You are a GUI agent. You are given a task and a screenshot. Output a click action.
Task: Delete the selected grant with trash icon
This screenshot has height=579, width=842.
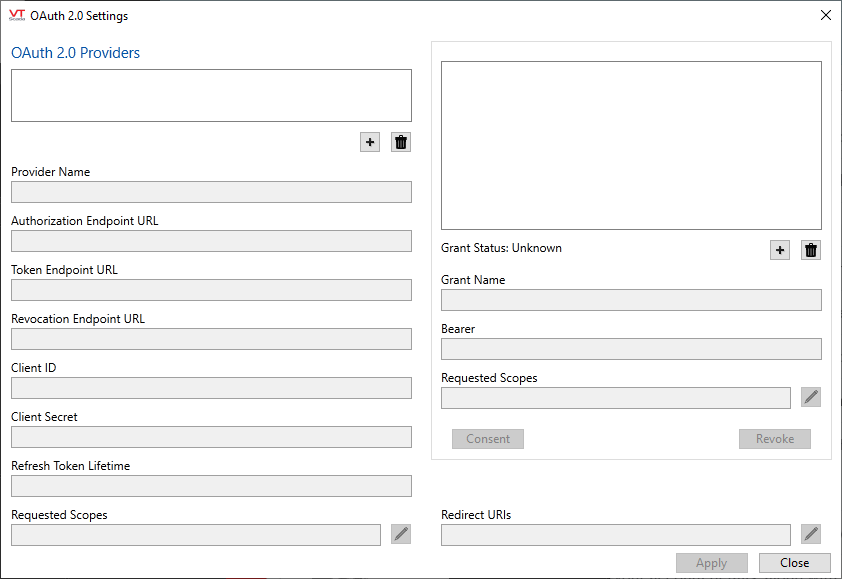click(811, 250)
